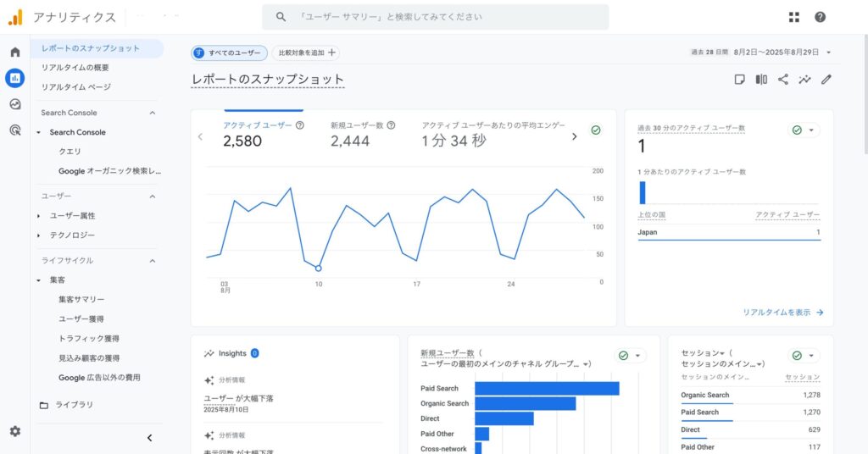Open the date range dropdown arrow

[829, 53]
